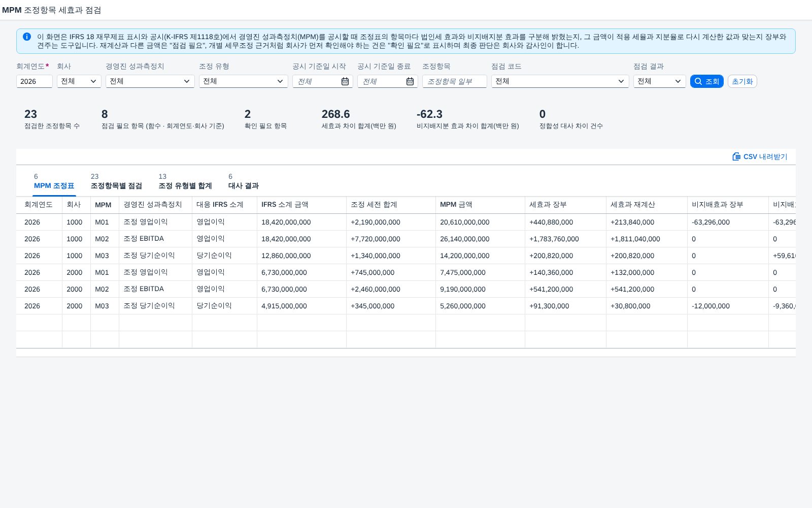The width and height of the screenshot is (812, 508).
Task: Select cell 20,610,000,000 in MPM 금액
Action: coord(480,222)
